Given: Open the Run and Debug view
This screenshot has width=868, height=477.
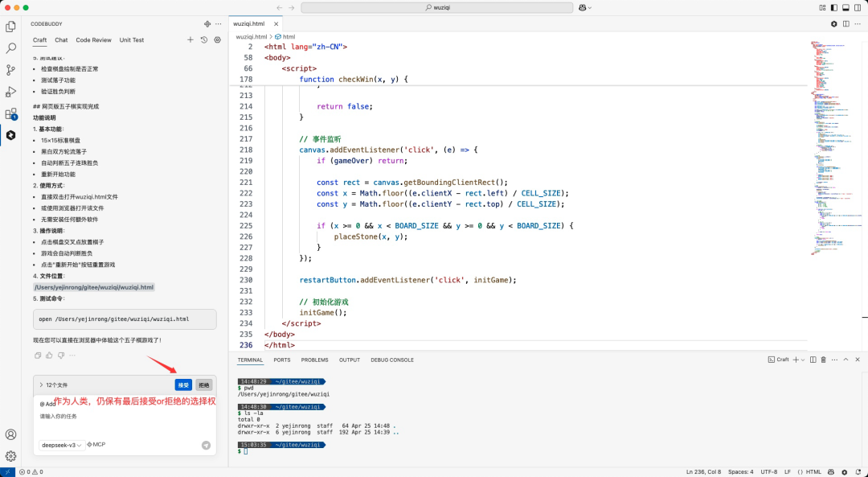Looking at the screenshot, I should [10, 92].
